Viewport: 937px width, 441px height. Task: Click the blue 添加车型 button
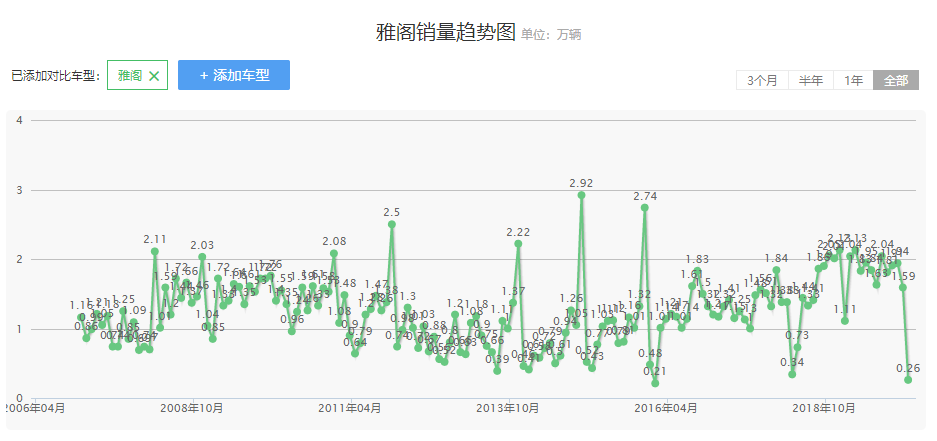point(234,75)
